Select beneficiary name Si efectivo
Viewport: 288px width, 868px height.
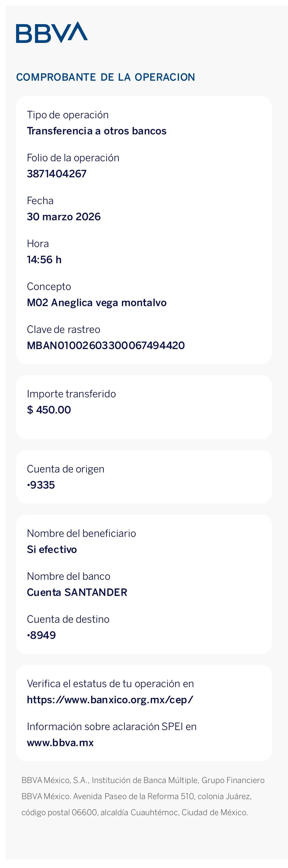click(x=52, y=549)
